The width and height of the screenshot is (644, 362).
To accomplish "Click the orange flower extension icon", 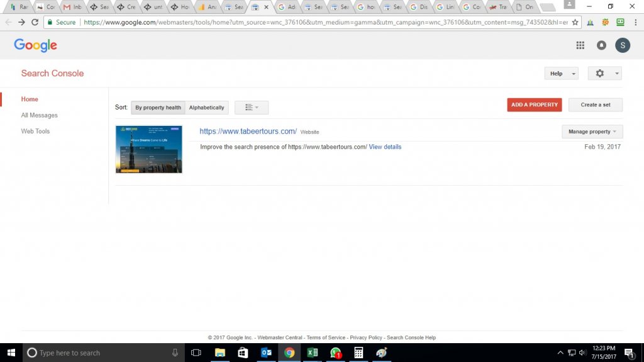I will (606, 22).
